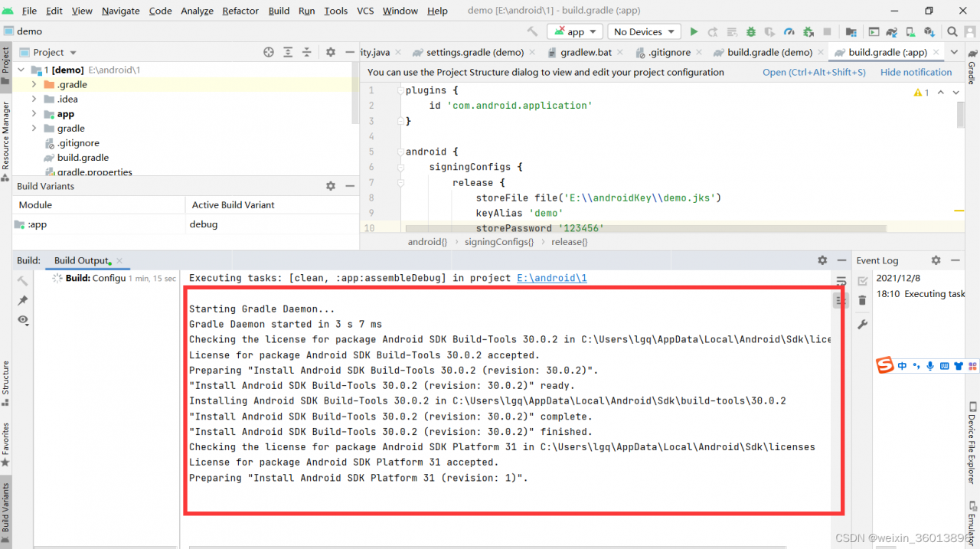The image size is (980, 549).
Task: Open the Run Anything toolbar icon
Action: click(874, 31)
